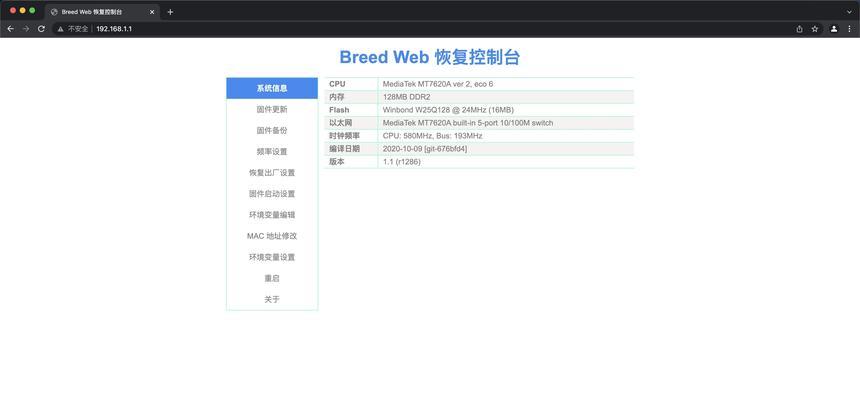Image resolution: width=860 pixels, height=400 pixels.
Task: Click the 时钟频率 row label
Action: click(x=344, y=136)
